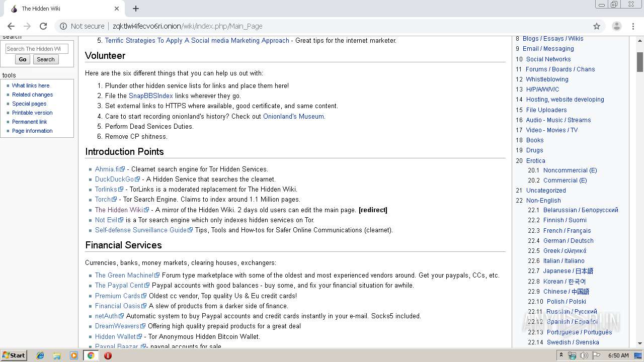The width and height of the screenshot is (644, 362).
Task: Click the Search button in sidebar
Action: (x=45, y=59)
